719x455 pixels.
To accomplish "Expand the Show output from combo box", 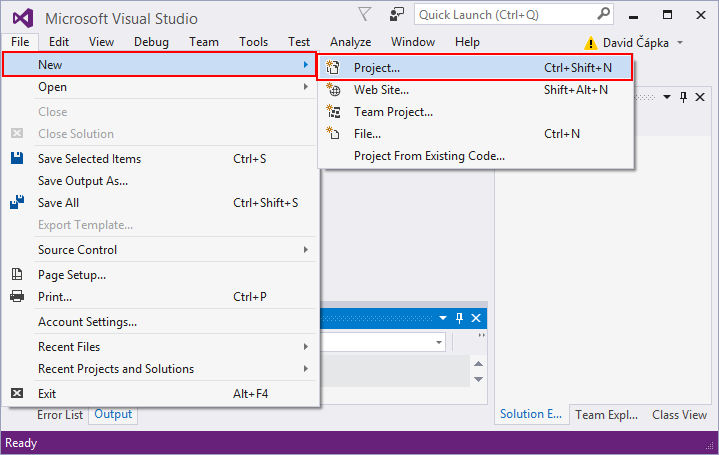I will coord(439,342).
